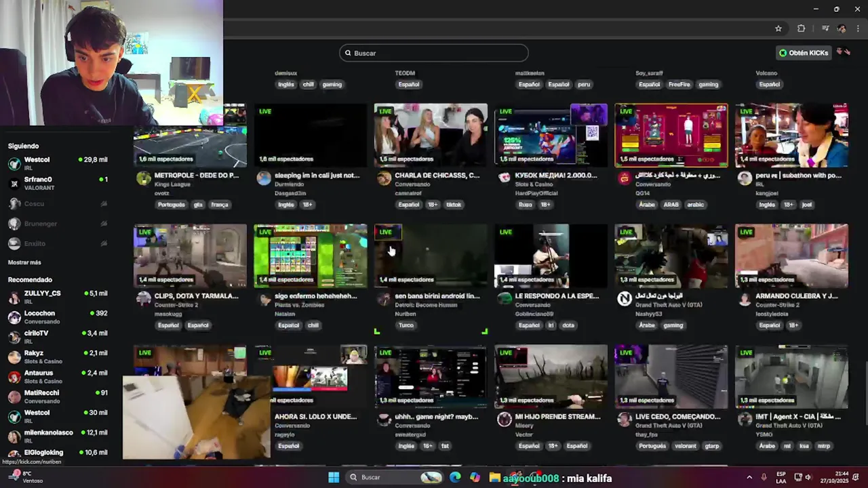
Task: Click the valorant tag under thay_fps stream
Action: pos(686,446)
